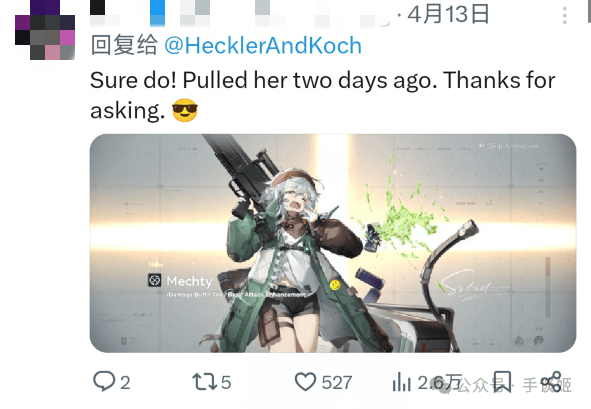Retweet this post using the arrows icon

click(204, 381)
